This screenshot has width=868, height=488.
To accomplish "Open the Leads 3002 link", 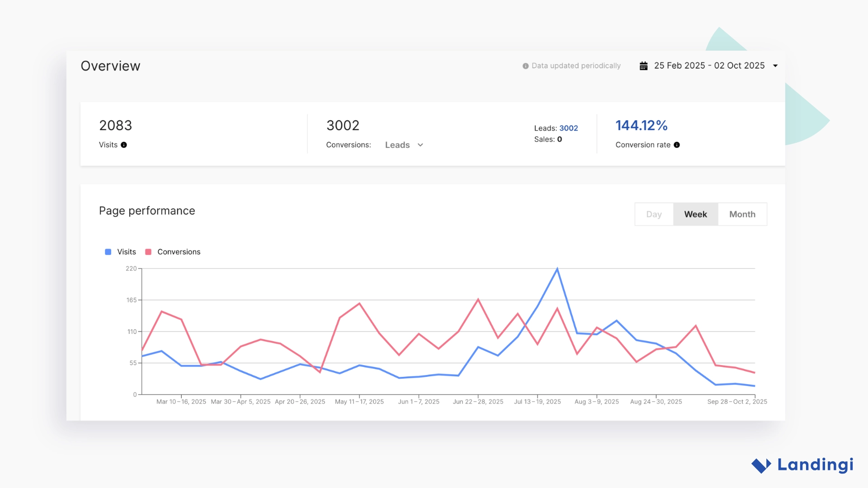I will point(569,128).
